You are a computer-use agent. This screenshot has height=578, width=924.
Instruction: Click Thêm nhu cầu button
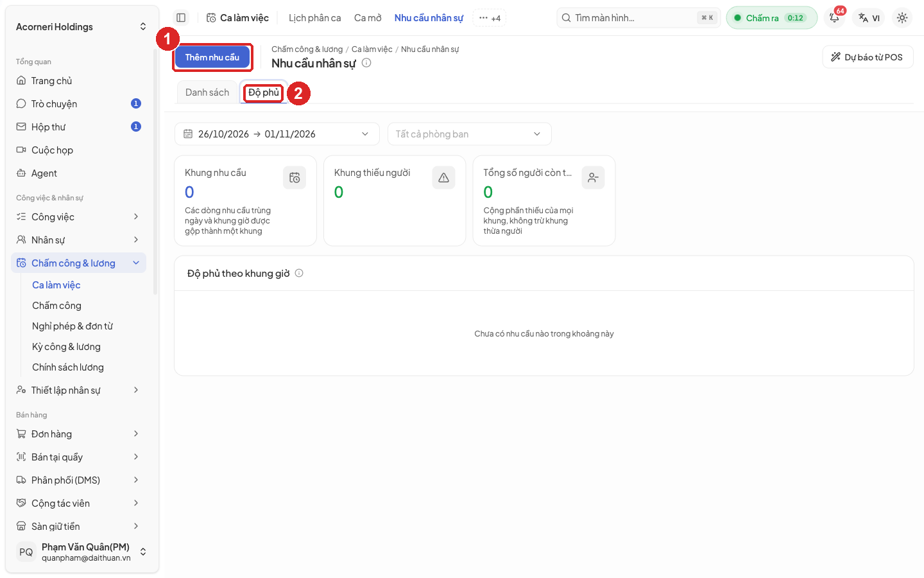(212, 57)
